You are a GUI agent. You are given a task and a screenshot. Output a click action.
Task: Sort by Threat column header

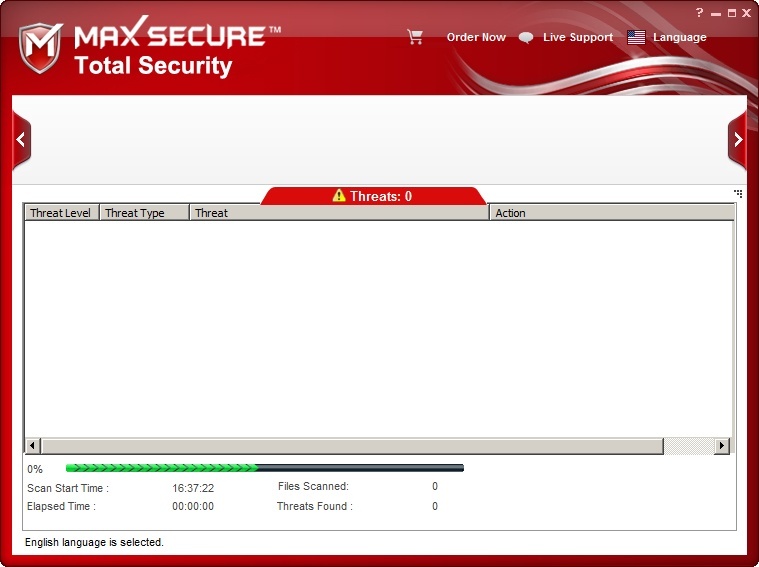point(339,213)
